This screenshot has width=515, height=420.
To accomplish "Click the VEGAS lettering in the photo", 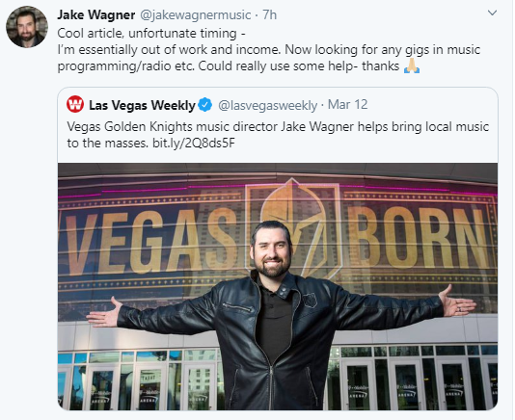I will pos(149,241).
